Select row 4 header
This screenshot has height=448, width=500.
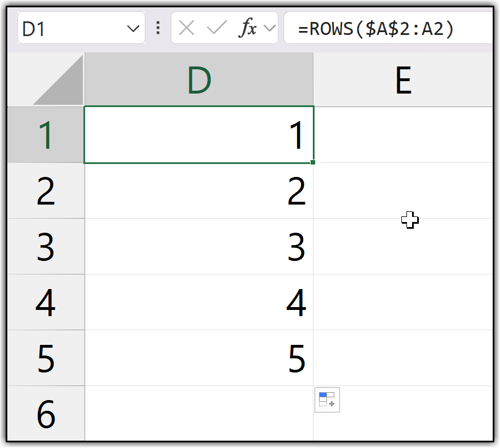pos(46,302)
